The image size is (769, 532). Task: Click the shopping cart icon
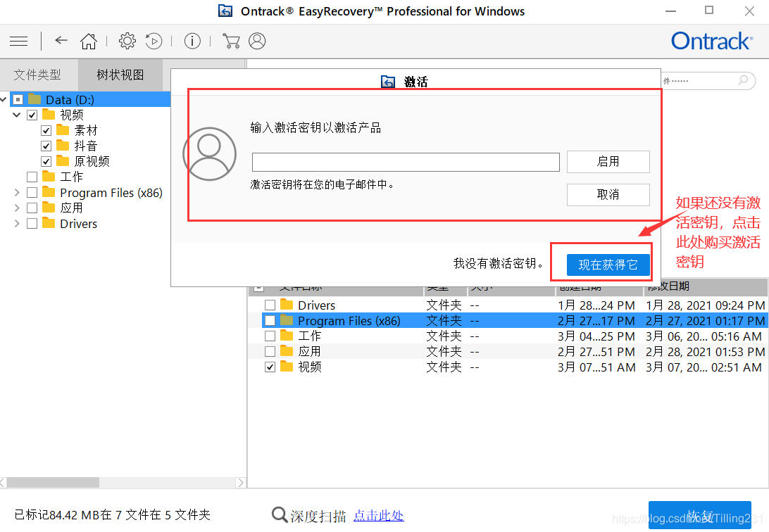(231, 41)
